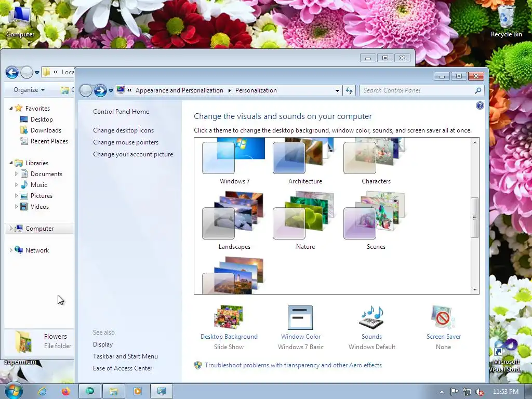Click the theme list scrollbar thumb
Screen dimensions: 532x399
[475, 218]
